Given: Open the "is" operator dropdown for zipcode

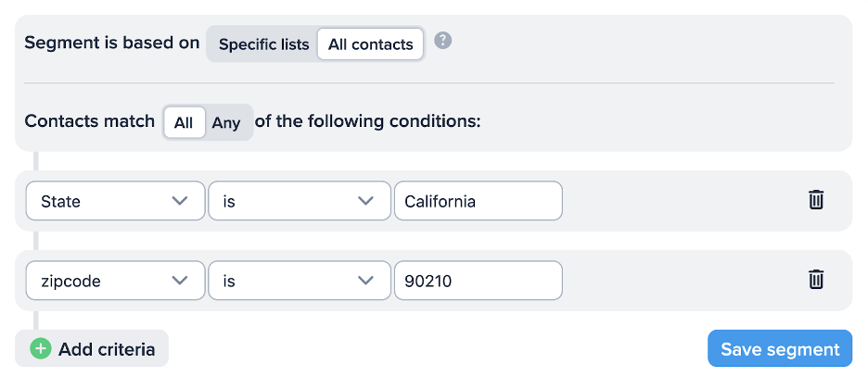Looking at the screenshot, I should tap(299, 281).
